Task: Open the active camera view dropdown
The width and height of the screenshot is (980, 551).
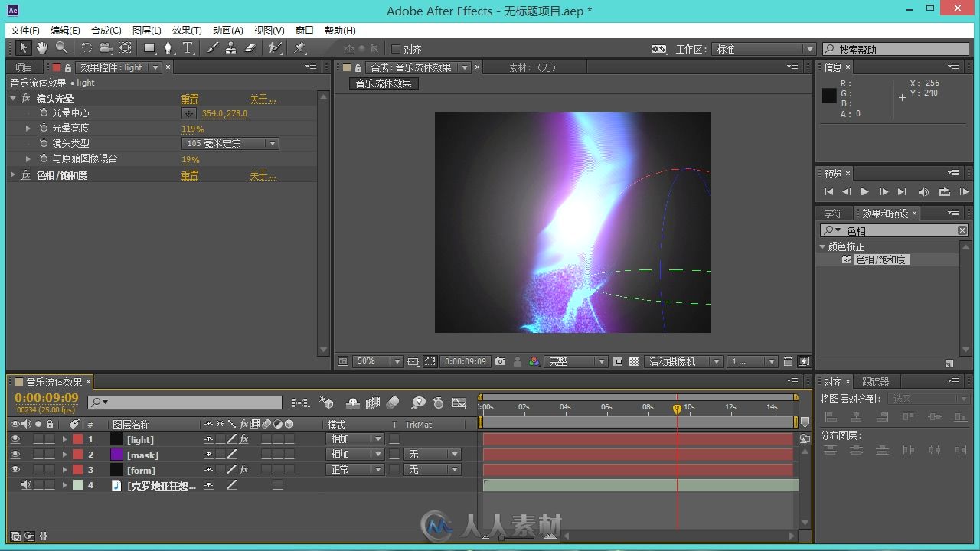Action: pos(684,361)
